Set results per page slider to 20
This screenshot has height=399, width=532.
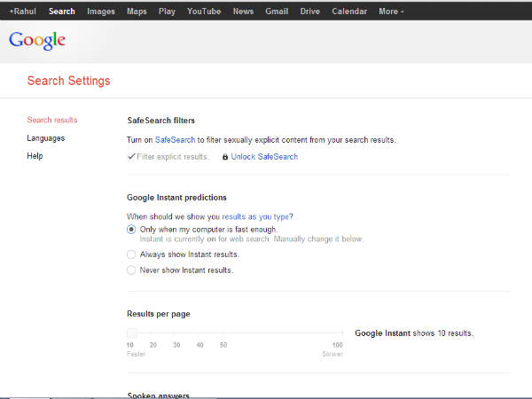click(153, 345)
